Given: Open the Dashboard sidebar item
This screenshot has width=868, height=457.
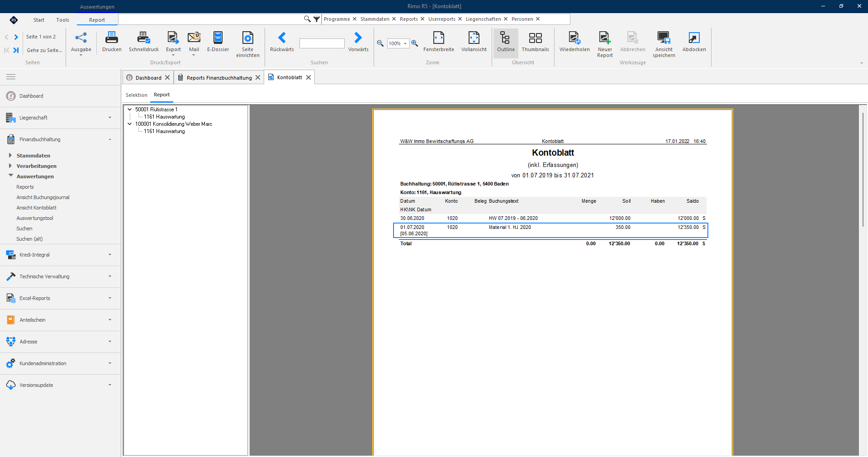Looking at the screenshot, I should [60, 96].
